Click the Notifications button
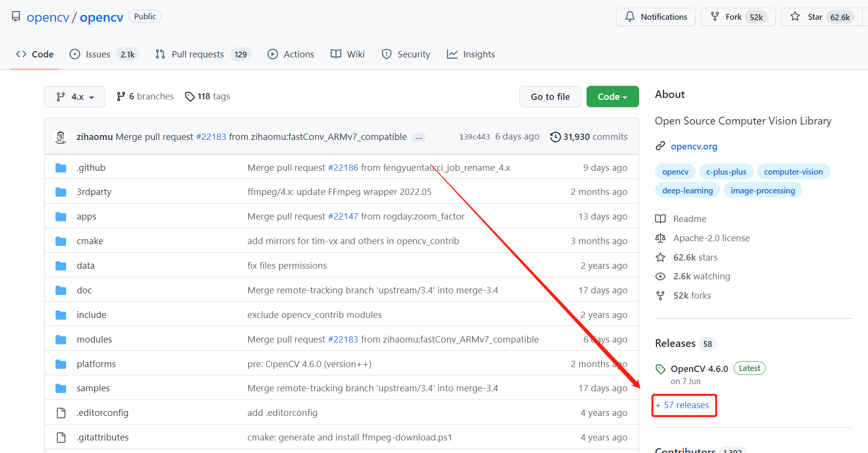Image resolution: width=868 pixels, height=453 pixels. 656,17
